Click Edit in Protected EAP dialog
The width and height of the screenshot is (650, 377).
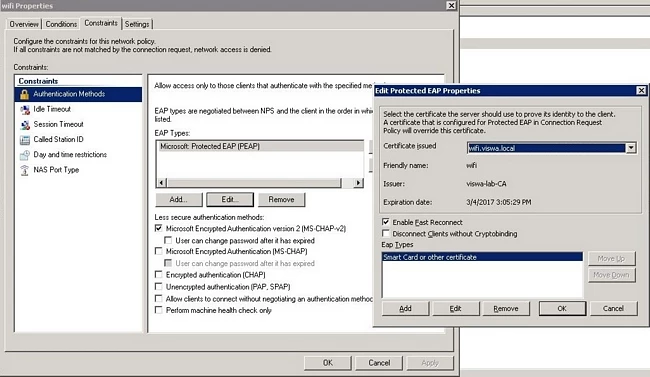click(456, 309)
